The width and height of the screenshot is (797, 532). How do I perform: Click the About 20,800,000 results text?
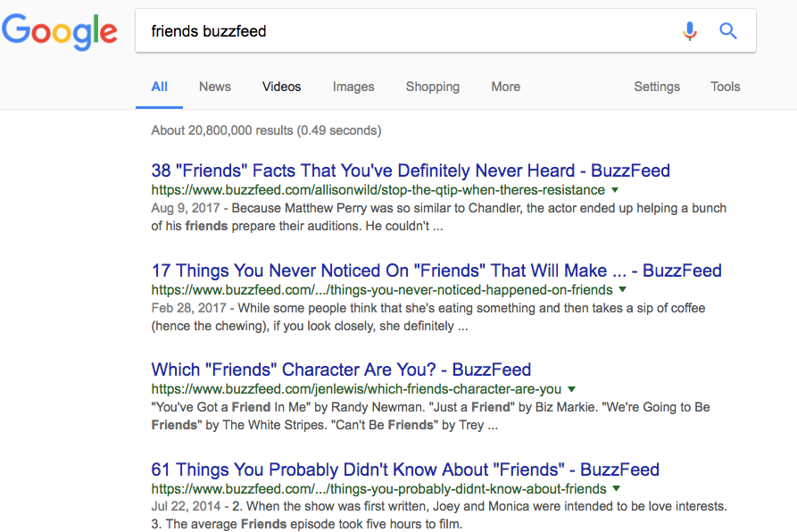[266, 130]
